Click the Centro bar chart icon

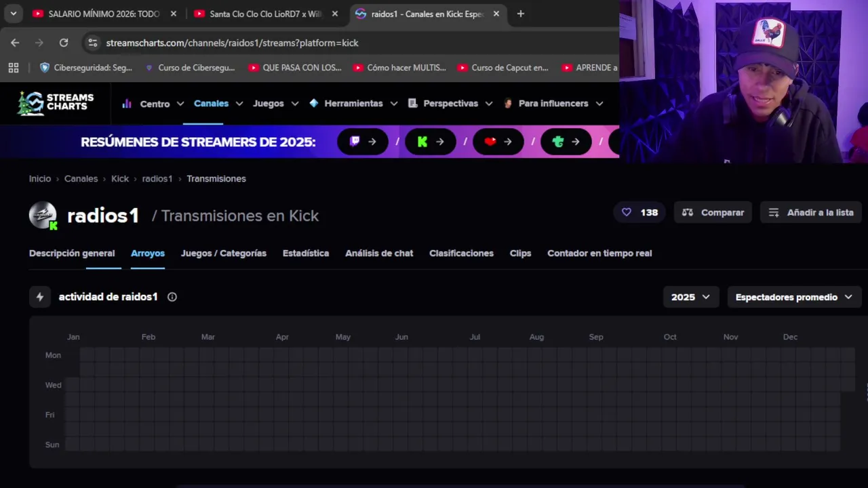click(x=127, y=104)
